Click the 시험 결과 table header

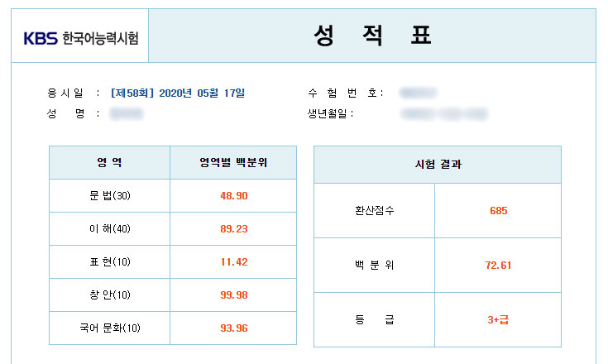click(438, 165)
